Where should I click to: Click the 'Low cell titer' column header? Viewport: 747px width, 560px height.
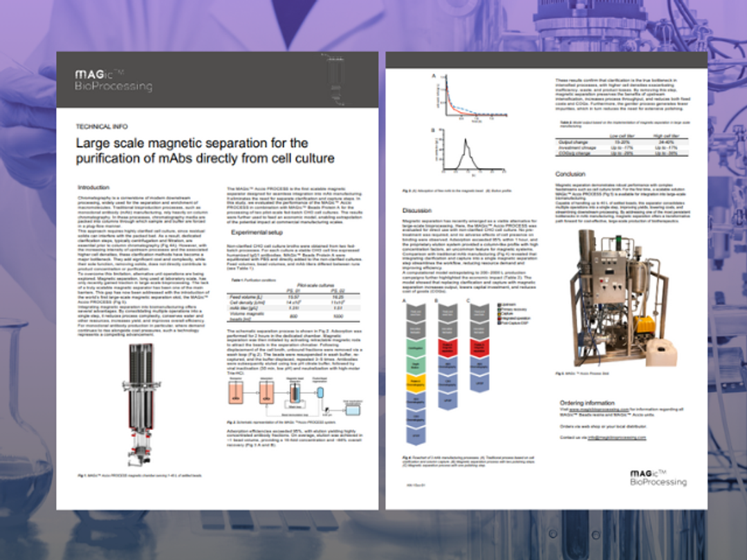tap(622, 136)
